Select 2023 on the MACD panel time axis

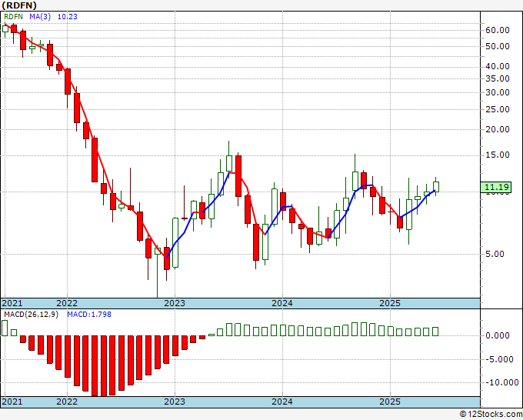point(175,402)
